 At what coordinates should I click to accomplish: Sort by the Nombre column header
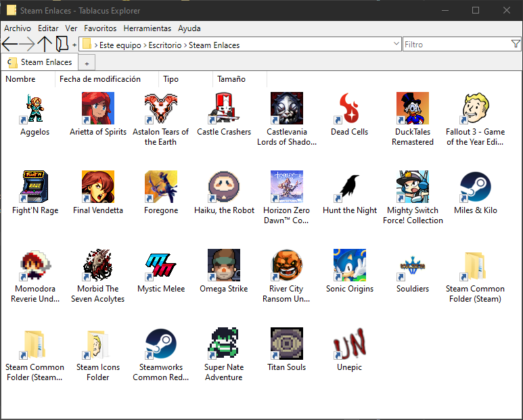tap(28, 79)
